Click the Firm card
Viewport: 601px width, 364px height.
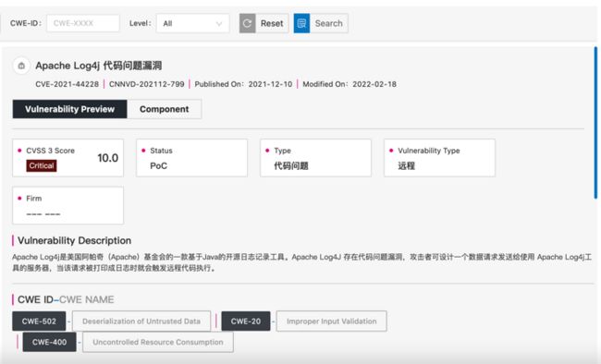[67, 205]
